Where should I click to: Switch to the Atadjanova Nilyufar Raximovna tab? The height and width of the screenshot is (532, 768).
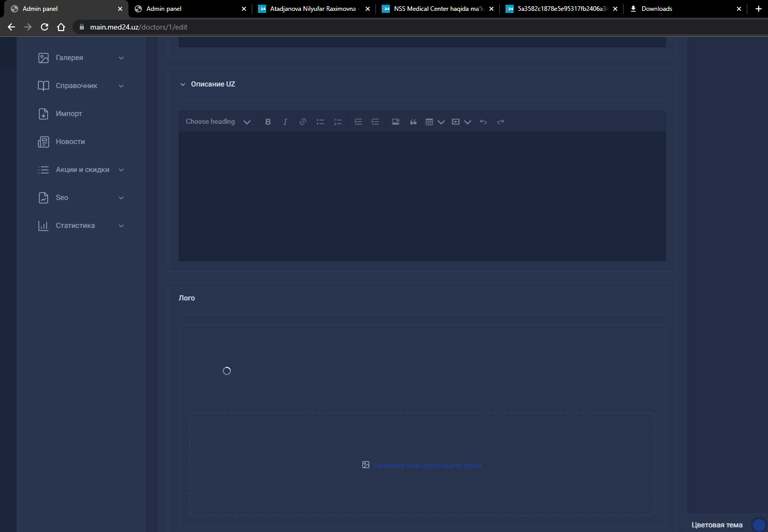pos(313,9)
